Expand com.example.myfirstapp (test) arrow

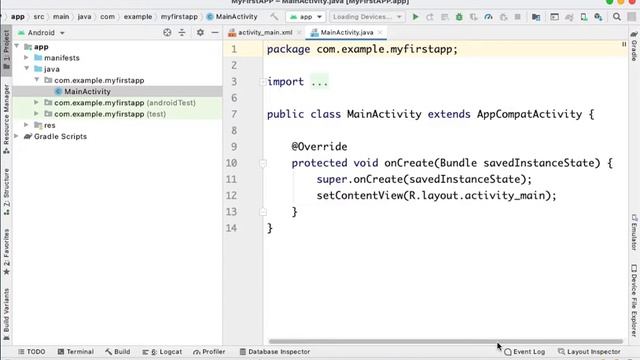coord(37,113)
